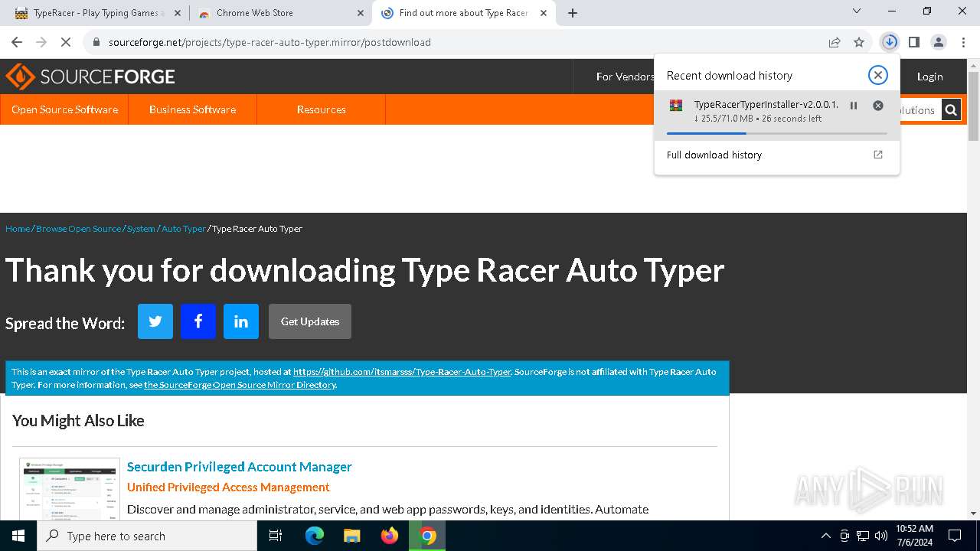Screen dimensions: 980x551
Task: Open the volume control in the tray
Action: point(881,536)
